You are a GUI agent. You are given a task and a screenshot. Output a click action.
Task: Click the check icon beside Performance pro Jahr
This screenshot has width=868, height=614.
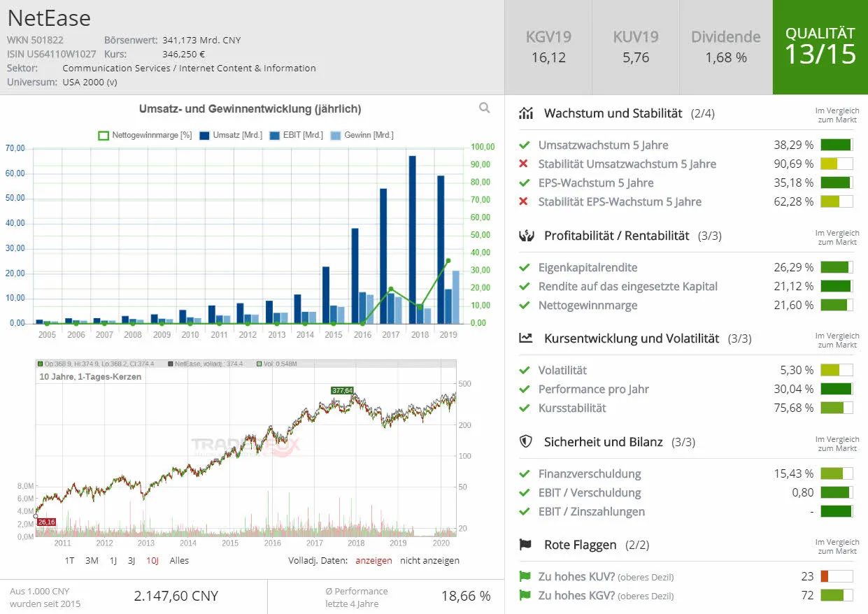524,390
